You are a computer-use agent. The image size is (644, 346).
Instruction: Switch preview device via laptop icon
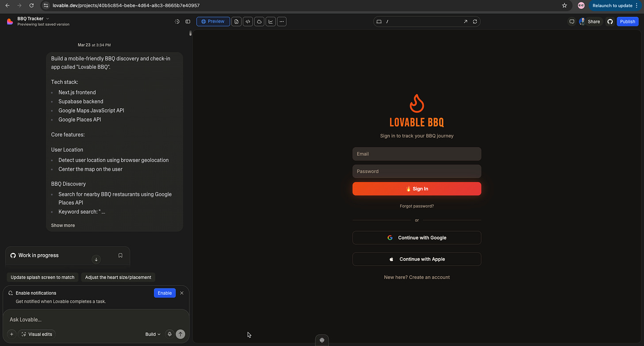coord(379,22)
